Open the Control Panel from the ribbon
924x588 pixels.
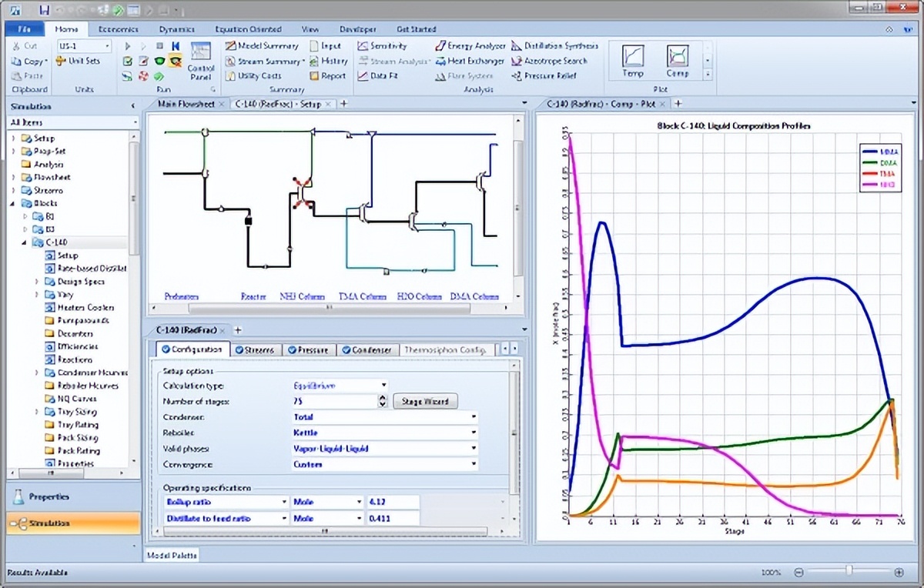(x=201, y=62)
